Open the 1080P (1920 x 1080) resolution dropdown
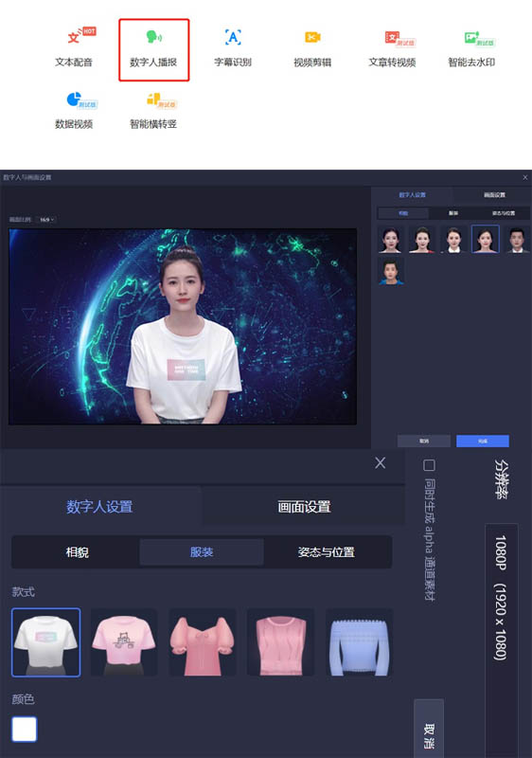 (x=501, y=641)
